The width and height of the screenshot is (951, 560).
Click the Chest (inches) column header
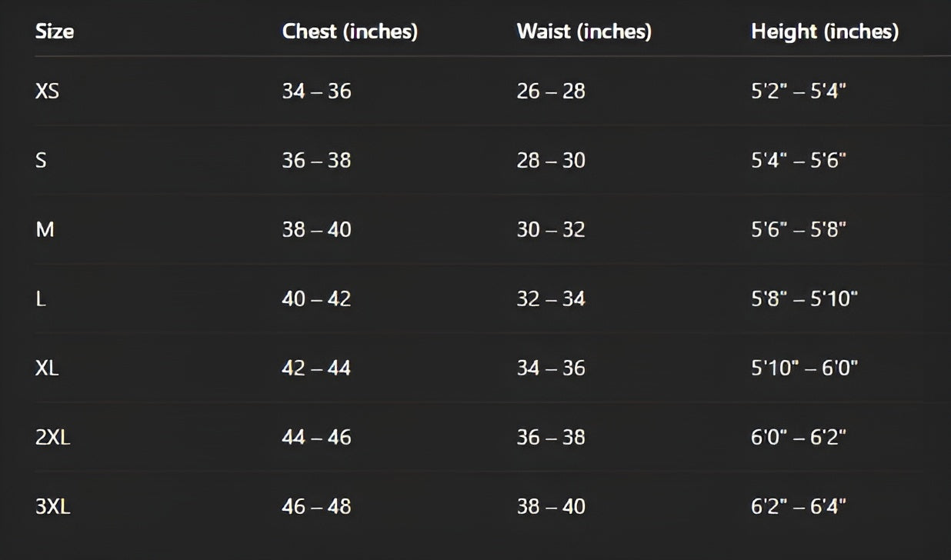click(x=349, y=32)
